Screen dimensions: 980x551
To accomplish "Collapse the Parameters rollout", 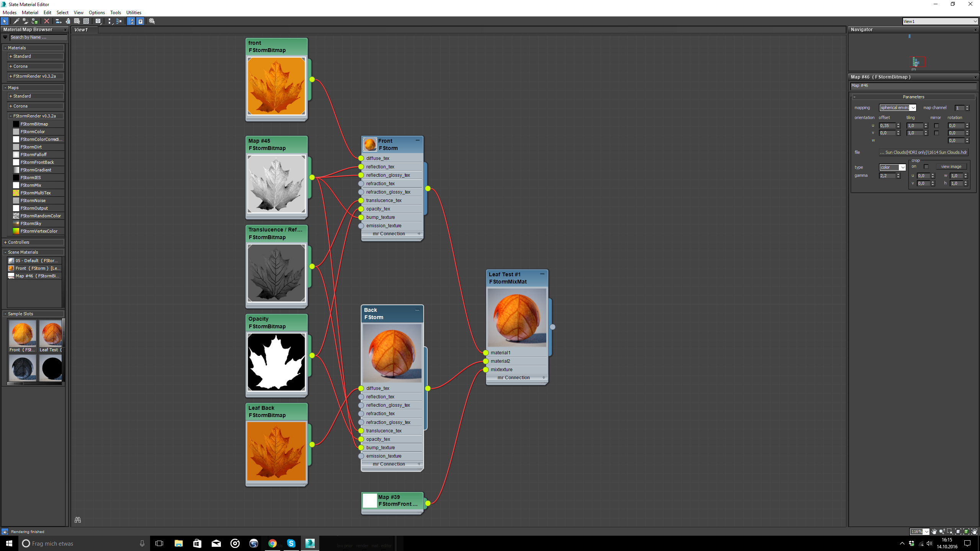I will [913, 97].
